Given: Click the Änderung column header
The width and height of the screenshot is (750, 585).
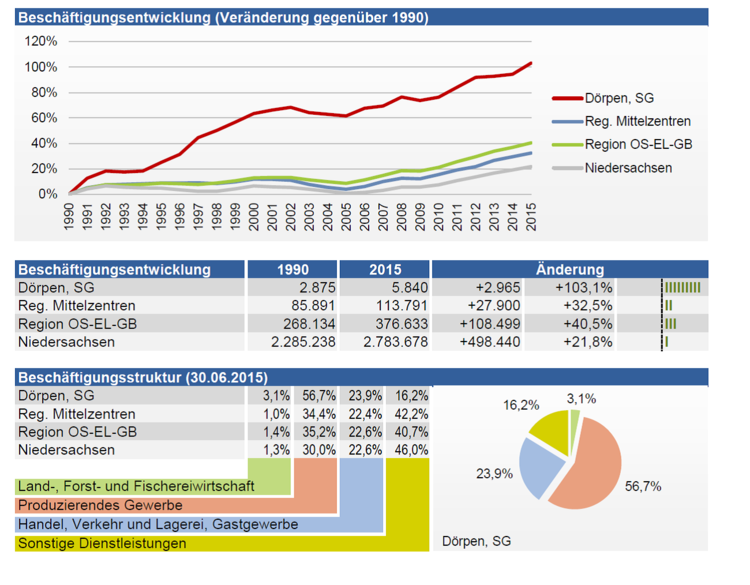Looking at the screenshot, I should 570,269.
